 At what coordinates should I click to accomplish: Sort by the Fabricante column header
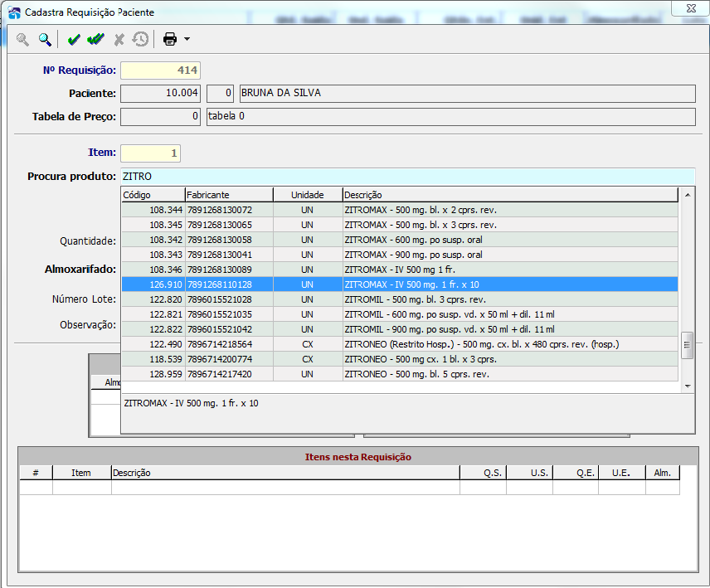[x=229, y=195]
